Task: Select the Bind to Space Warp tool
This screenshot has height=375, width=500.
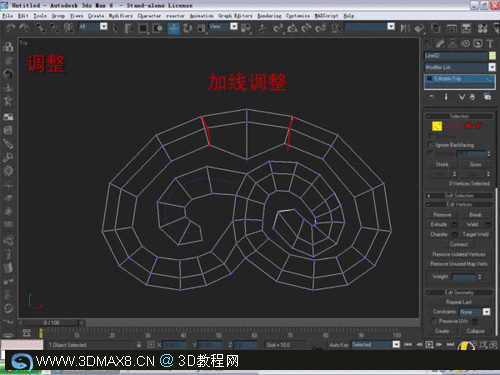Action: coord(69,28)
